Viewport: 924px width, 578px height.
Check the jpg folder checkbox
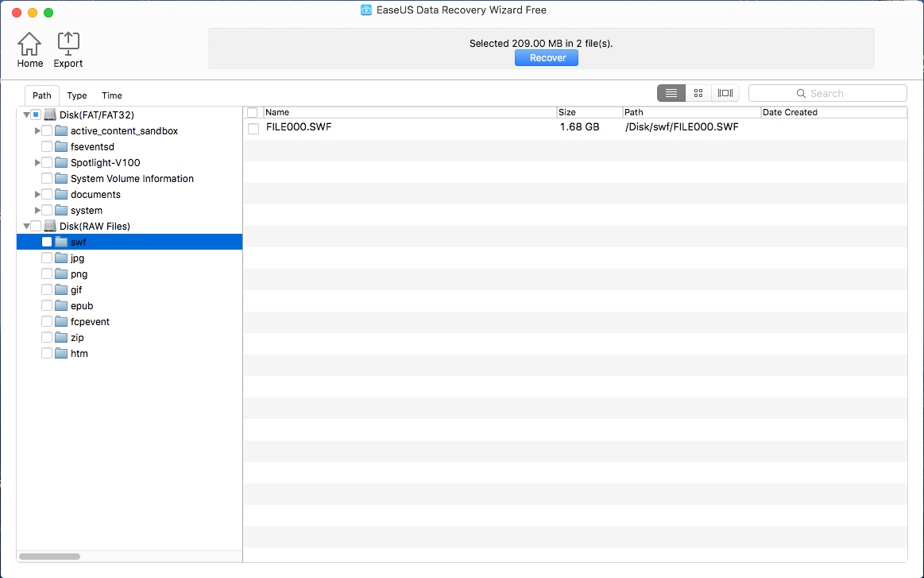pos(47,258)
